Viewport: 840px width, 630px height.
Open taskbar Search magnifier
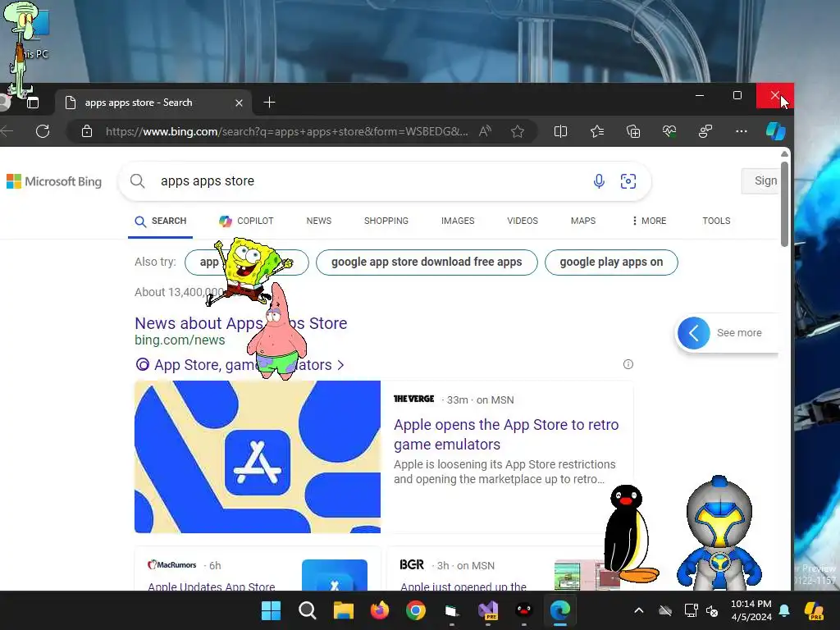point(308,610)
